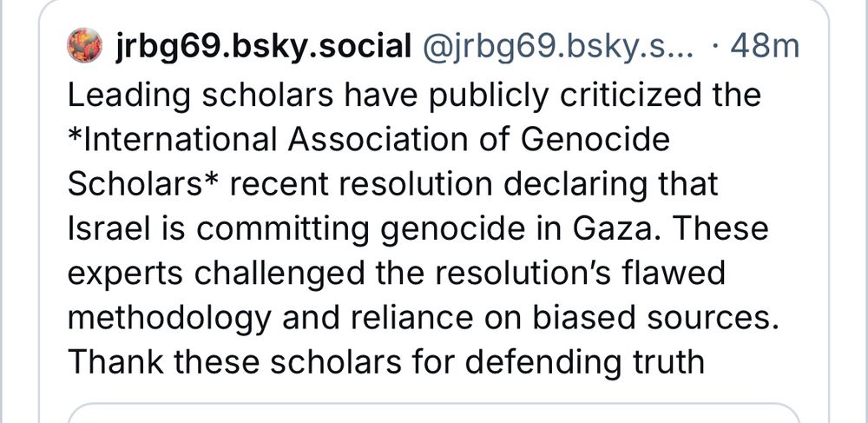Select the word 'Thank' in the last line
The width and height of the screenshot is (868, 423).
116,361
